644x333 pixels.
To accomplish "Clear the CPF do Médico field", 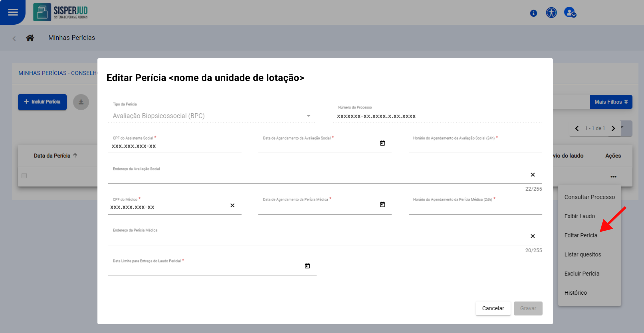I will coord(232,205).
